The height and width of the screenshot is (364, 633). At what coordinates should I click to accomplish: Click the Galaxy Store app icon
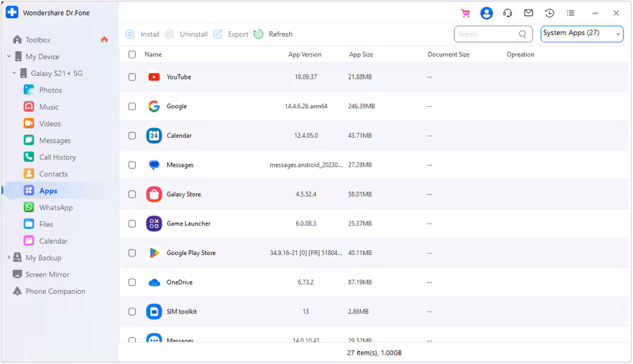point(154,195)
